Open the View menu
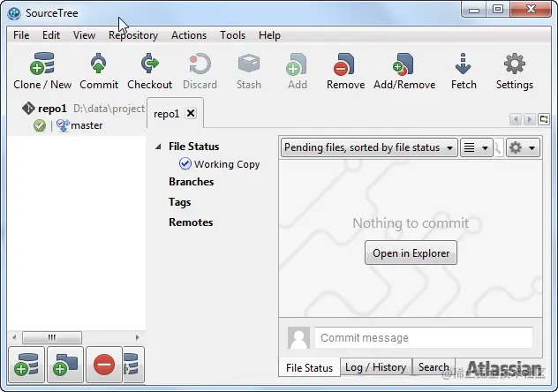The width and height of the screenshot is (558, 392). tap(85, 35)
